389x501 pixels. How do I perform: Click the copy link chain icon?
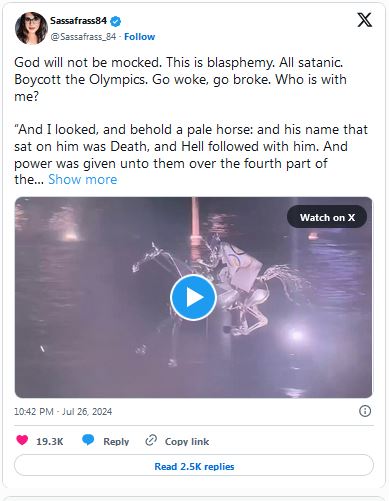pyautogui.click(x=151, y=440)
